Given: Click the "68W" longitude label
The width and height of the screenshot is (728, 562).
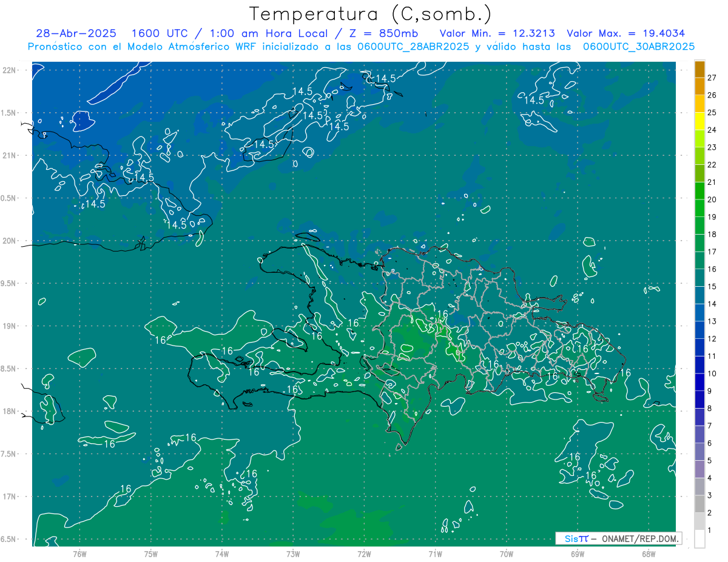Looking at the screenshot, I should pyautogui.click(x=649, y=554).
